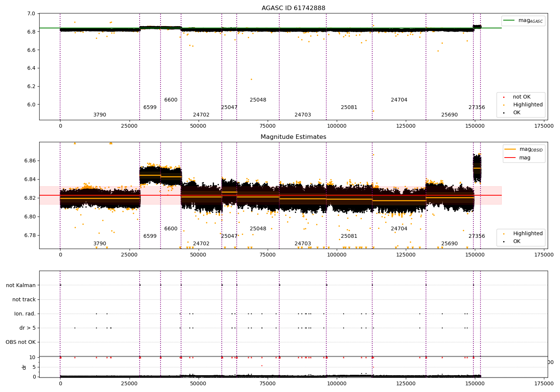The image size is (560, 392).
Task: Click the 'Magnitude Estimates' plot title
Action: tap(293, 137)
